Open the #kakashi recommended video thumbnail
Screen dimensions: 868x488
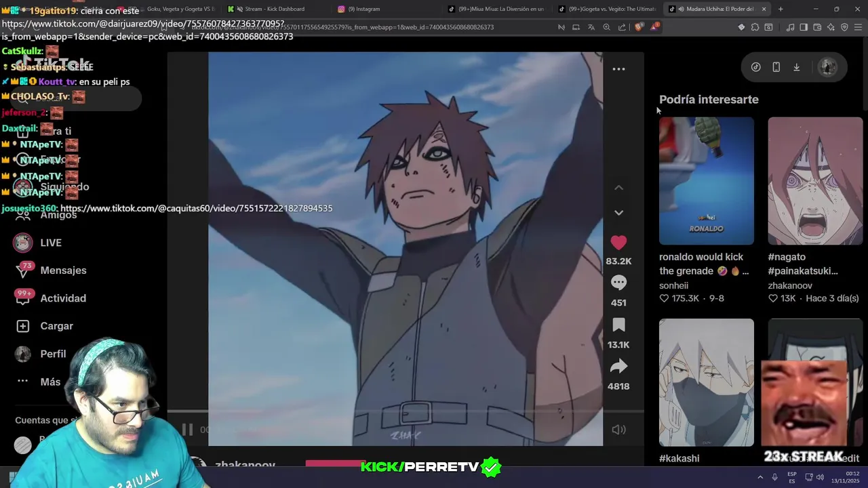point(706,382)
